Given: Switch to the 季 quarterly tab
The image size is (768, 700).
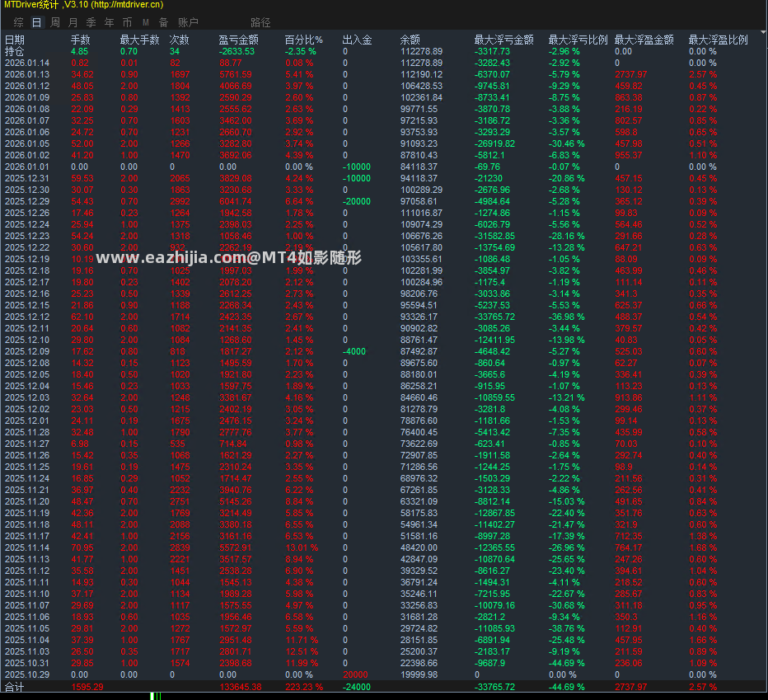Looking at the screenshot, I should coord(91,22).
